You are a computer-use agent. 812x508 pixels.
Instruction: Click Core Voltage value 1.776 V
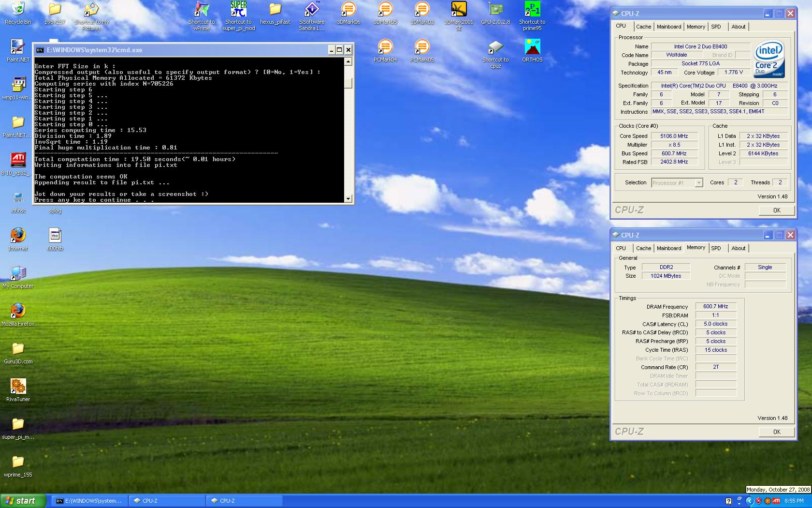point(734,72)
